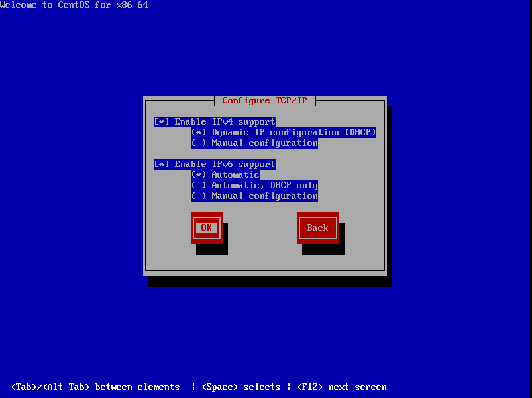Choose Manual configuration under IPv6

[254, 196]
